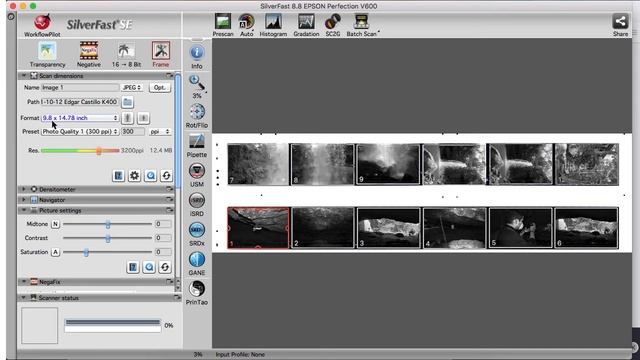Viewport: 640px width, 360px height.
Task: Open the PrinTao tool
Action: (197, 293)
